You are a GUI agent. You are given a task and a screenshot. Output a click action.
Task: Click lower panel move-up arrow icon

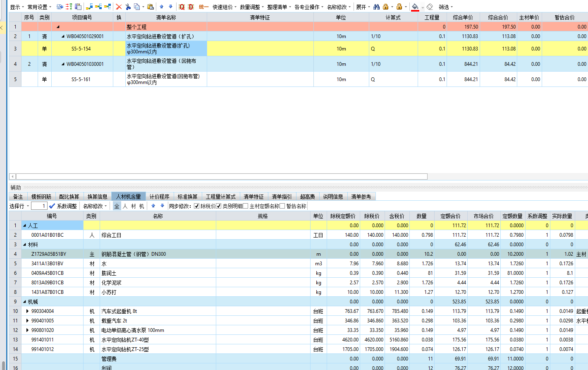tap(153, 206)
